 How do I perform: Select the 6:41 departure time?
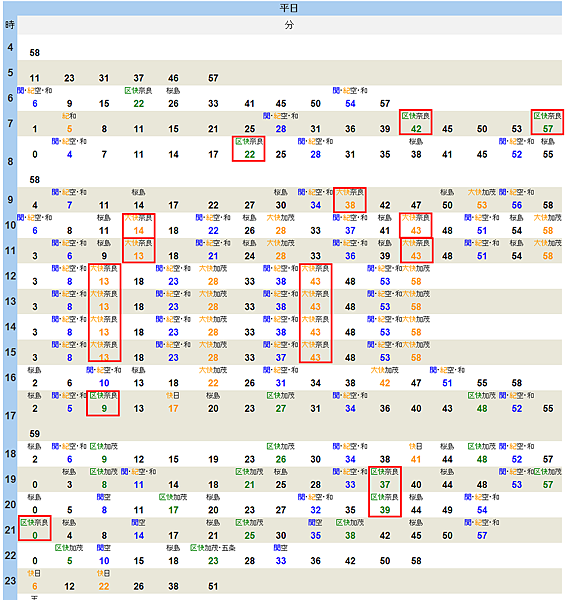[x=249, y=104]
